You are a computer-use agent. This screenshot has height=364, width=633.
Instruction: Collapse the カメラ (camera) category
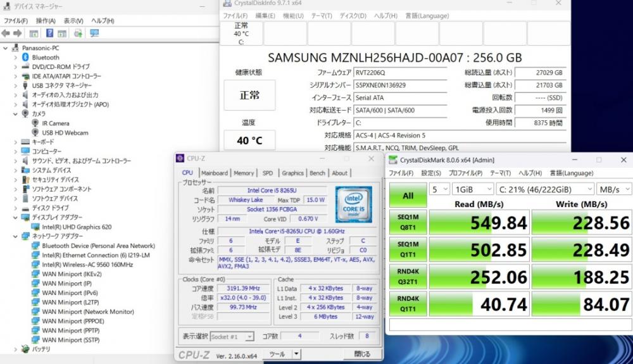point(15,114)
